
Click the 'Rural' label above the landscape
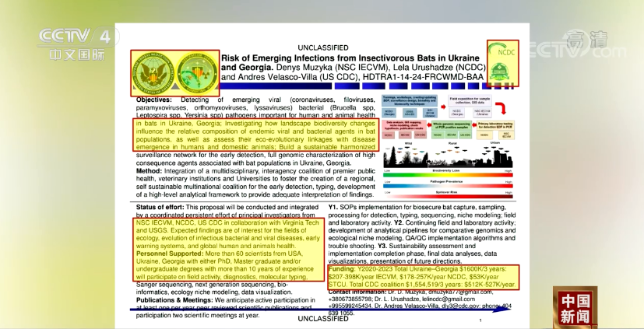pos(452,143)
